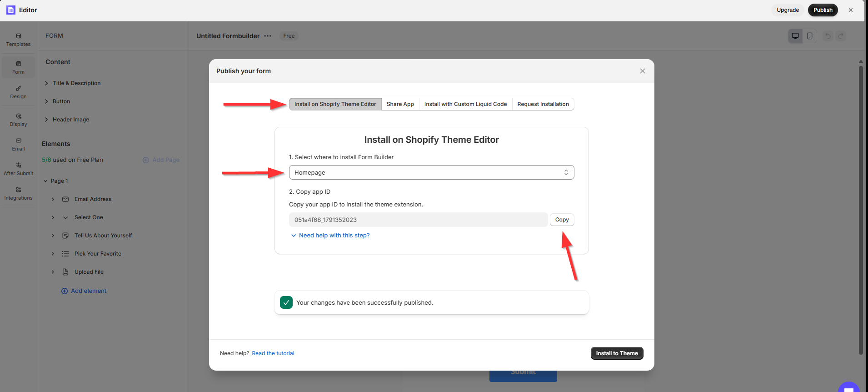Click the app ID text field

418,220
